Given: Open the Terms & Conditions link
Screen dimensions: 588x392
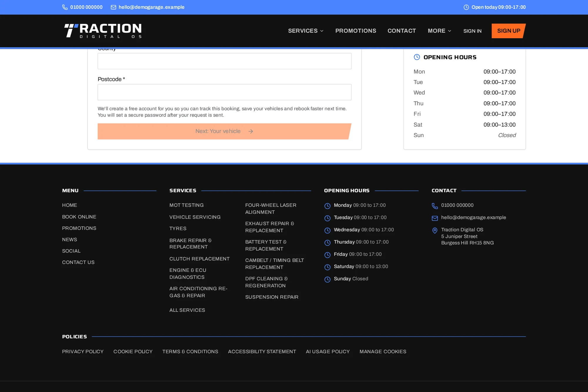Looking at the screenshot, I should pos(190,352).
